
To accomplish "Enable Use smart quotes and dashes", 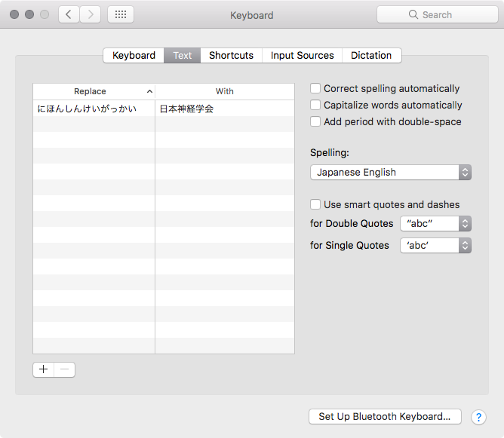I will click(x=315, y=204).
